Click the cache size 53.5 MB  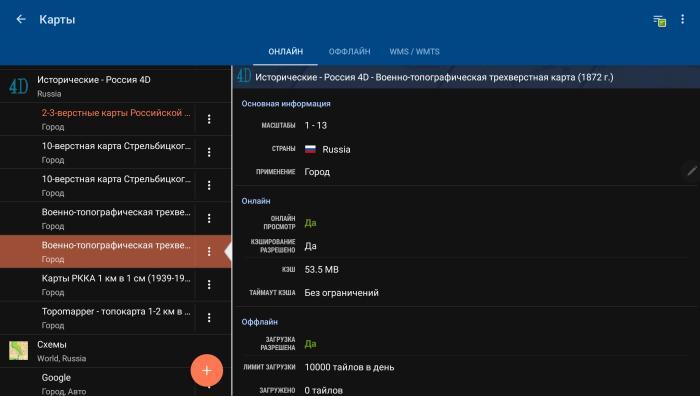[x=321, y=270]
